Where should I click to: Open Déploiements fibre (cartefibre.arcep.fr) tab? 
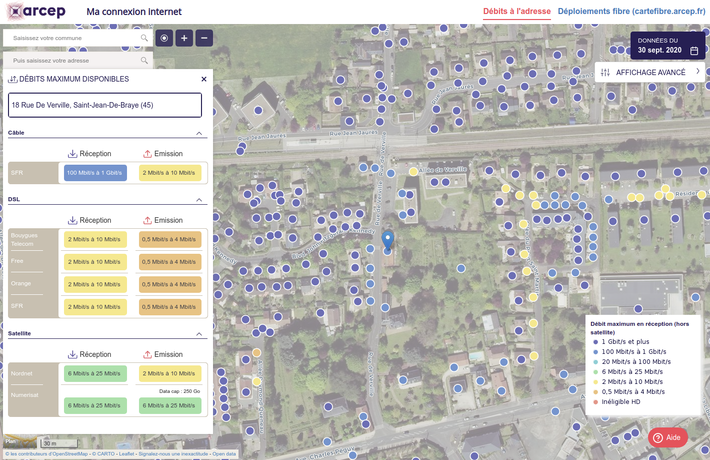631,11
